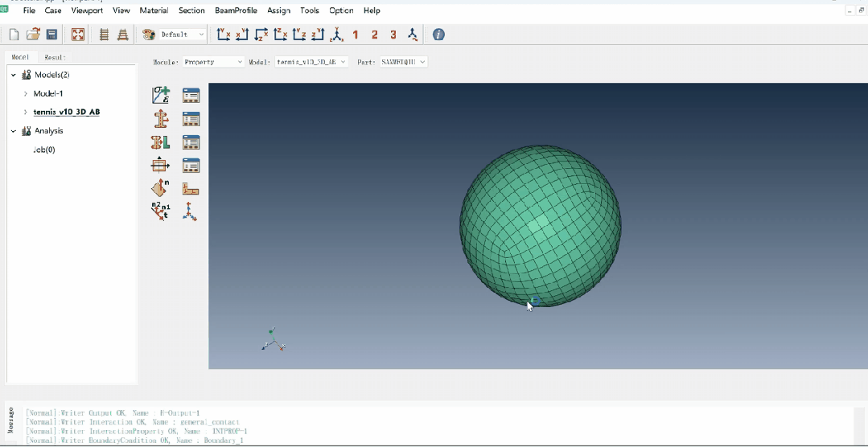Click the shell normal 'n' icon

[161, 189]
